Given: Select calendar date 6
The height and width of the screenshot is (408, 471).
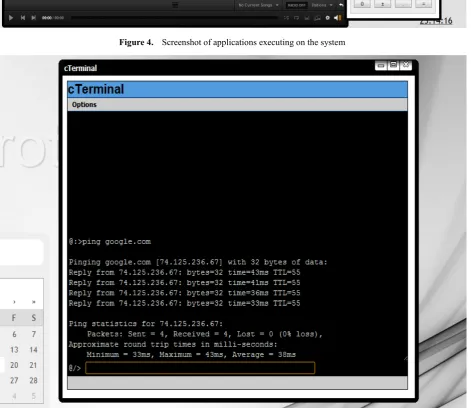Looking at the screenshot, I should (x=14, y=334).
